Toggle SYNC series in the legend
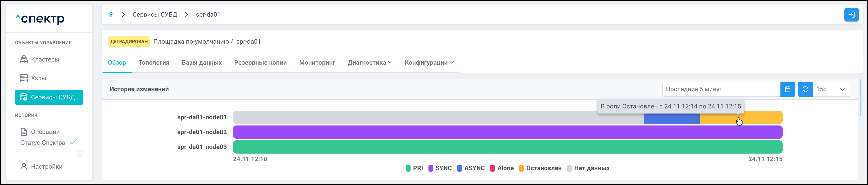 click(440, 168)
